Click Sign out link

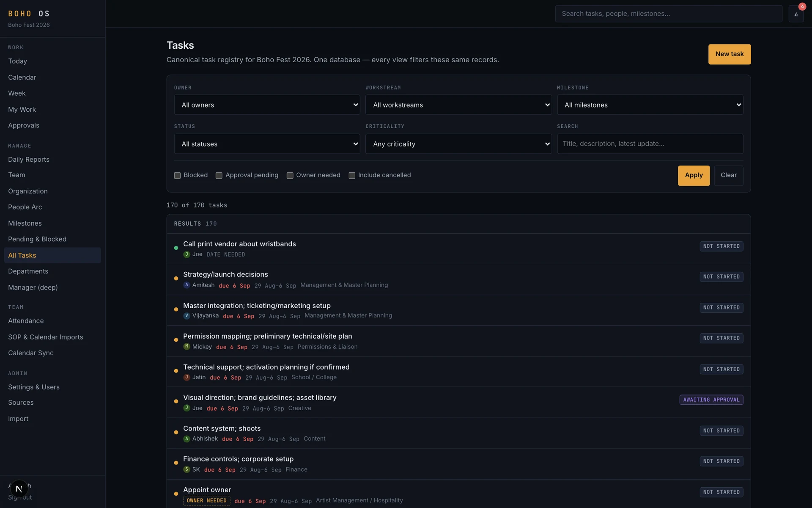[x=20, y=497]
